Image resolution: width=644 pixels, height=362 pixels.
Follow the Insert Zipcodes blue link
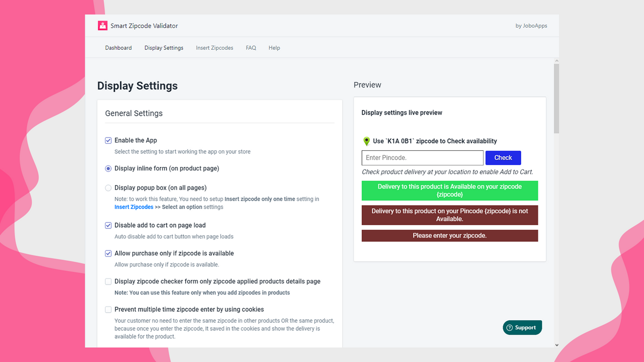(134, 207)
